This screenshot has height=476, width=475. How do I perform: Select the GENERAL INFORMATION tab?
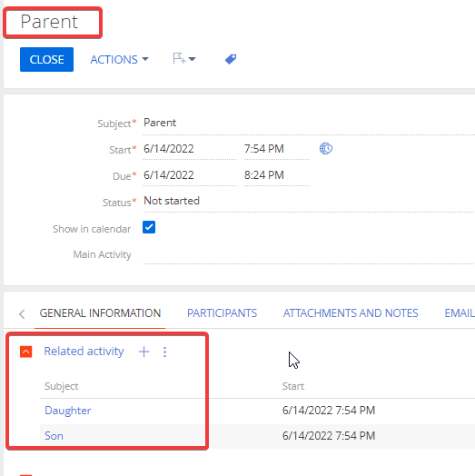[100, 313]
